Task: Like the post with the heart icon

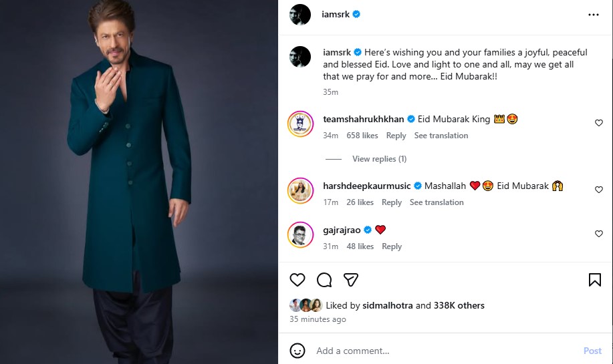Action: 297,280
